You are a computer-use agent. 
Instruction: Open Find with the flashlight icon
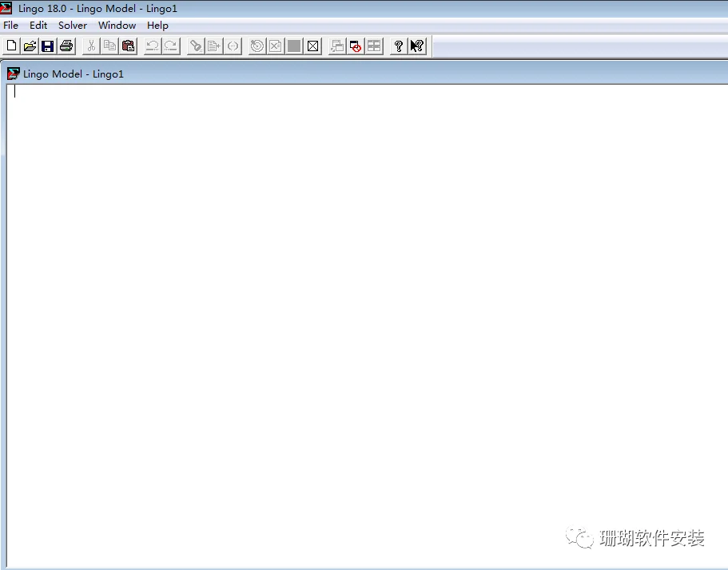click(196, 46)
